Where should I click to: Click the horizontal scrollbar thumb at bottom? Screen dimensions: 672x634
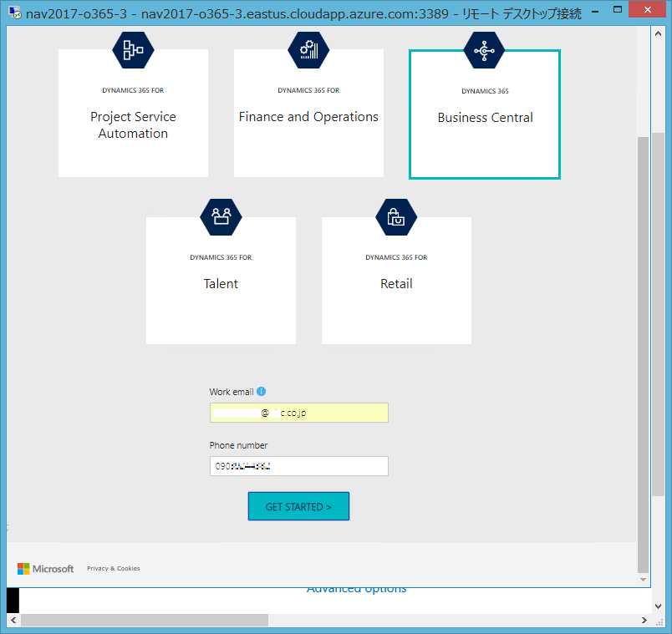(x=145, y=620)
